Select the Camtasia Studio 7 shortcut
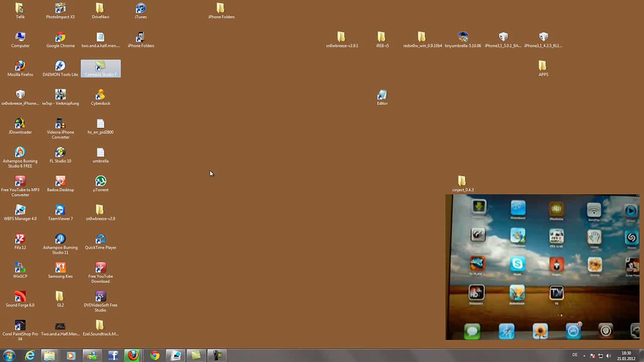Viewport: 644px width, 362px height. [x=101, y=69]
